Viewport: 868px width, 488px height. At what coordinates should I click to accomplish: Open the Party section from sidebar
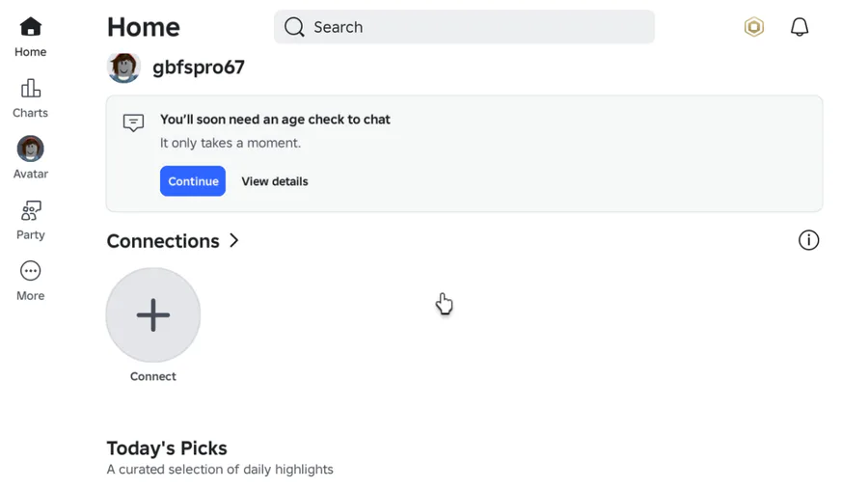click(30, 220)
